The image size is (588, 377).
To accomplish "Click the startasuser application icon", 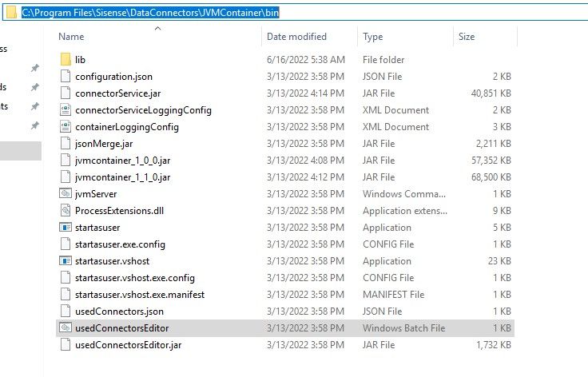I will (66, 227).
